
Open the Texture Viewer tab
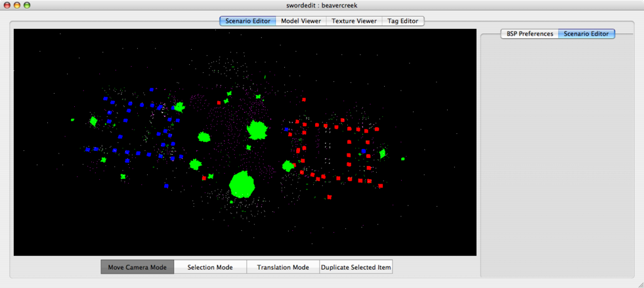pyautogui.click(x=354, y=21)
